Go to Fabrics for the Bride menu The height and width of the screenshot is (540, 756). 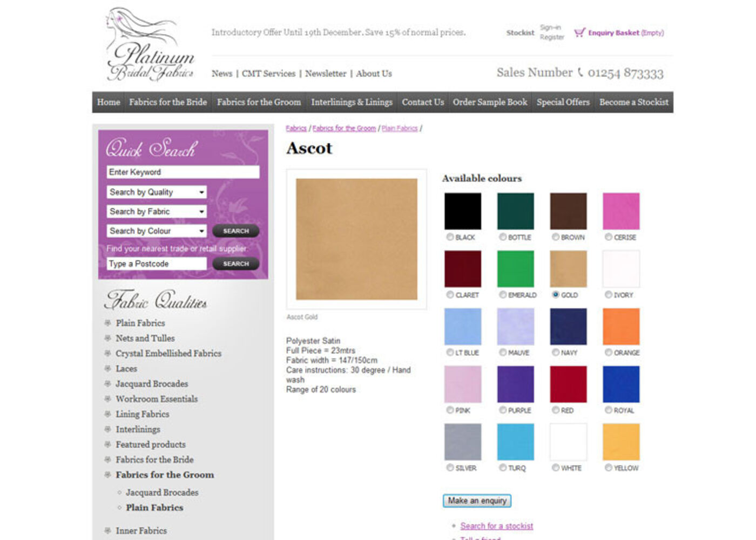168,102
